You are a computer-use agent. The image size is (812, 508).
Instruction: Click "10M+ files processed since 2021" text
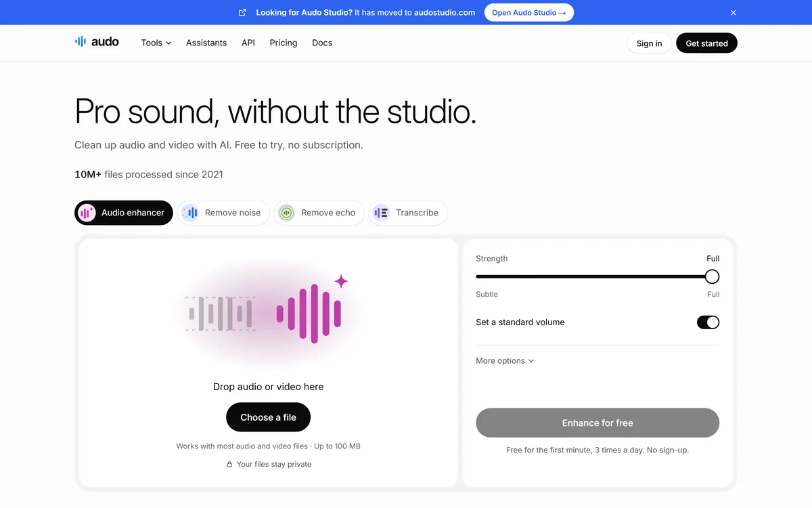[x=149, y=175]
